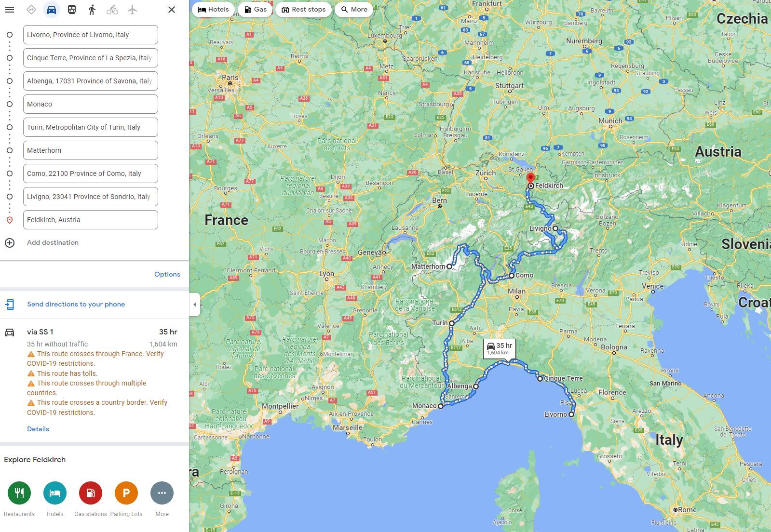Open the hamburger main menu
Image resolution: width=771 pixels, height=532 pixels.
click(x=10, y=10)
